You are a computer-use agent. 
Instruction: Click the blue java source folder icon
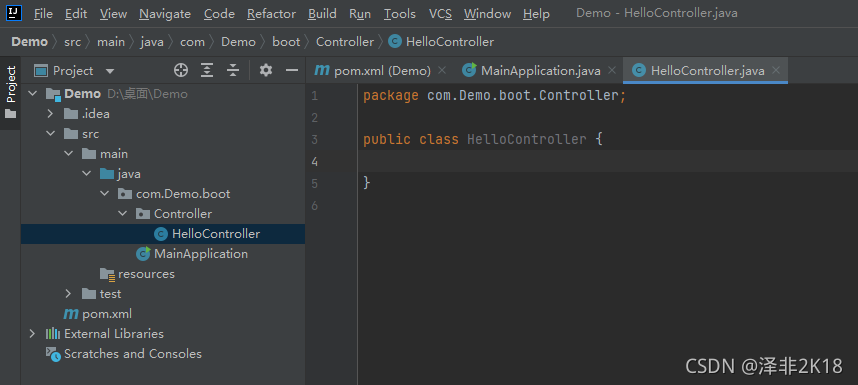(107, 174)
